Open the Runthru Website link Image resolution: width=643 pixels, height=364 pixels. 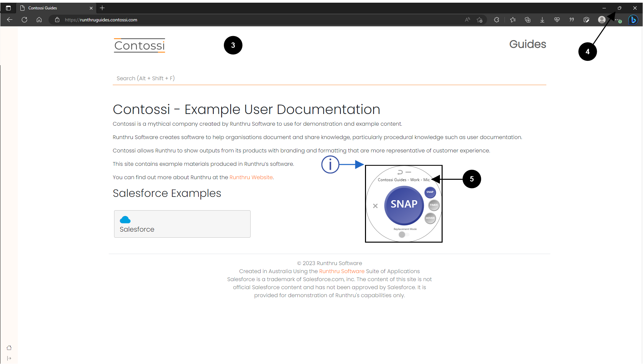click(x=251, y=177)
